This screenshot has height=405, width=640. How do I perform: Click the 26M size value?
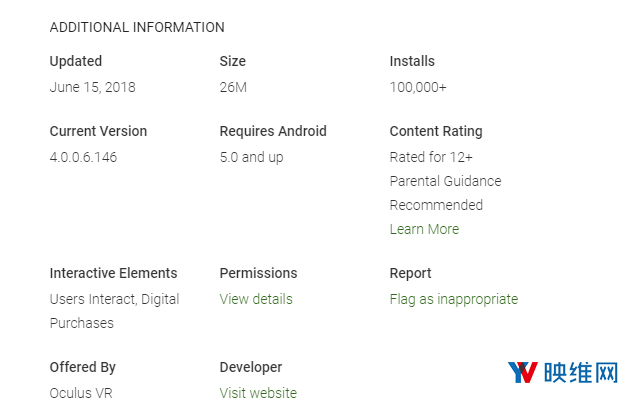click(x=233, y=87)
